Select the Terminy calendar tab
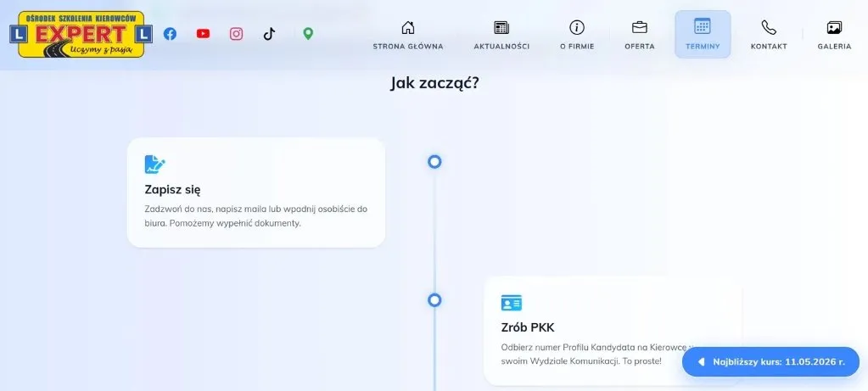The height and width of the screenshot is (391, 868). 703,34
